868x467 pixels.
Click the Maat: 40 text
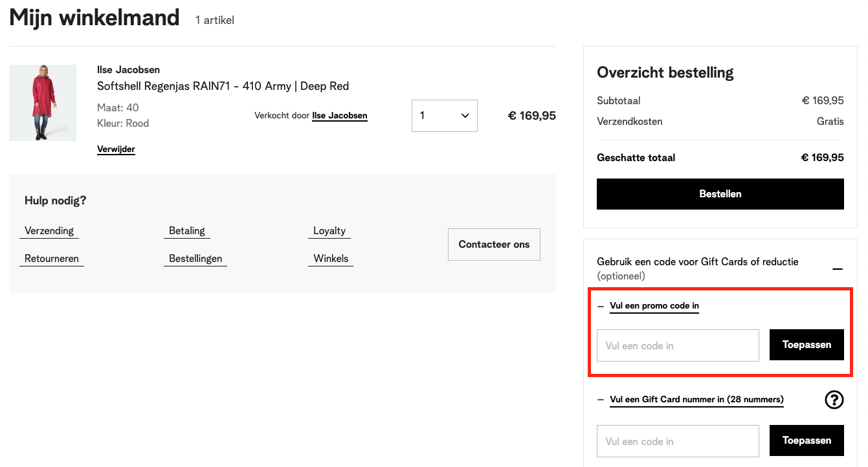118,108
